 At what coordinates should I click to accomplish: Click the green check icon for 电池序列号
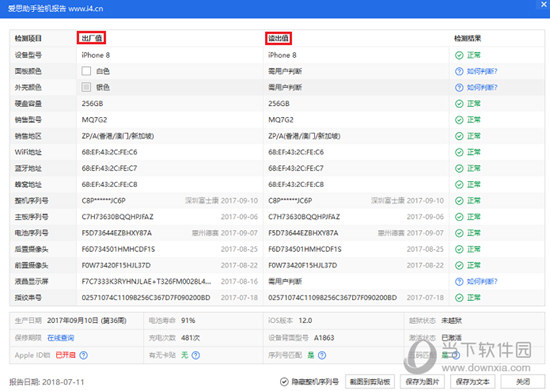pyautogui.click(x=459, y=233)
